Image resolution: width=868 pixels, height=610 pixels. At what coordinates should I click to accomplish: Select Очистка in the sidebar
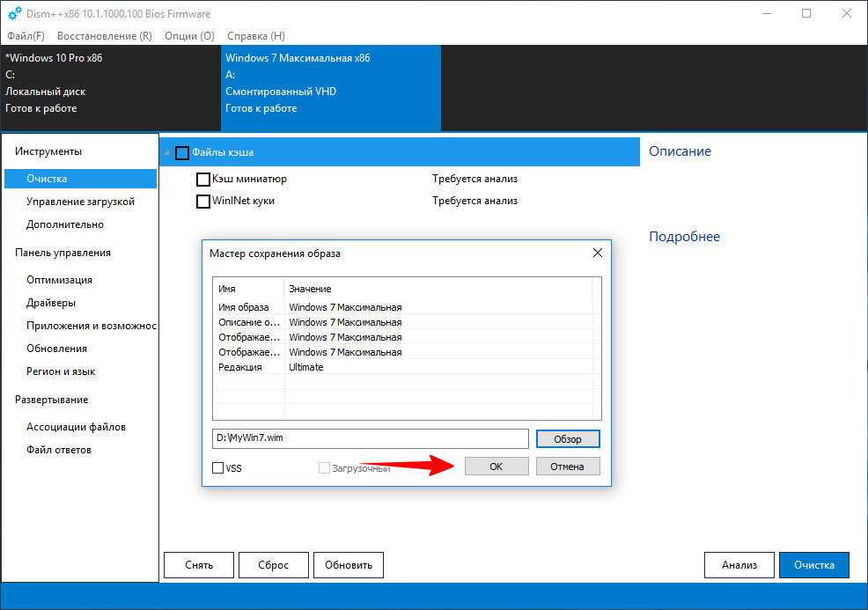point(80,179)
